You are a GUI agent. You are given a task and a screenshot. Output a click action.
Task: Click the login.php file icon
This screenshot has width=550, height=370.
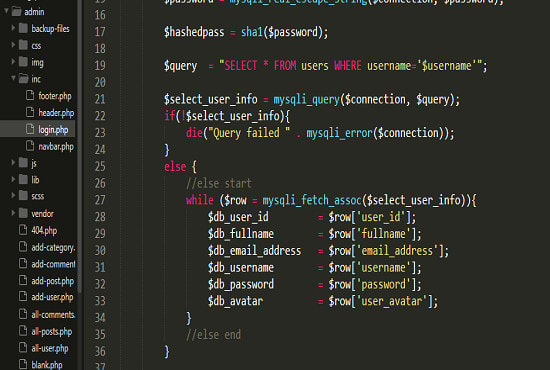tap(30, 129)
